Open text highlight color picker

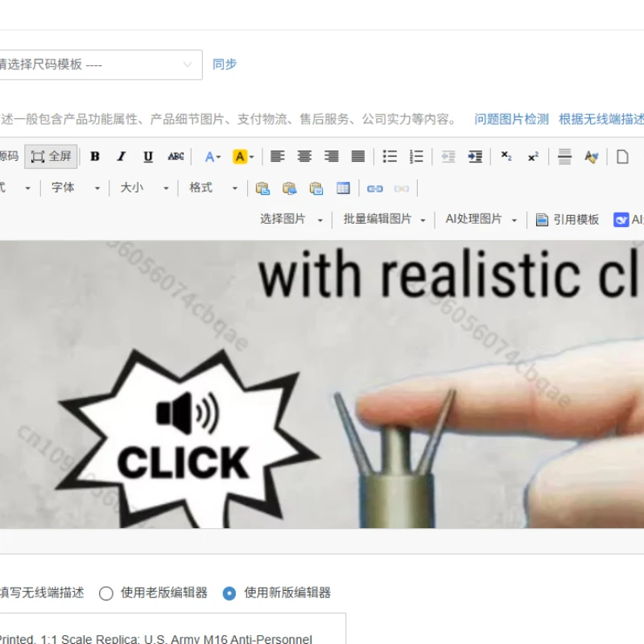(243, 156)
